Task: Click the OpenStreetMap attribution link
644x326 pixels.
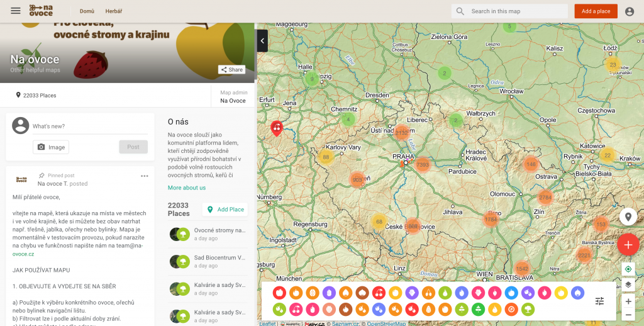Action: pos(386,323)
